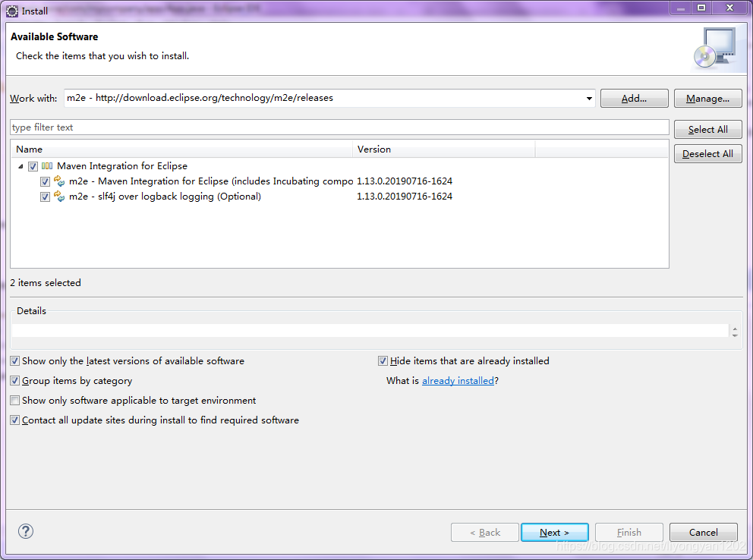Close the Install dialog window
Viewport: 753px width, 560px height.
[729, 8]
